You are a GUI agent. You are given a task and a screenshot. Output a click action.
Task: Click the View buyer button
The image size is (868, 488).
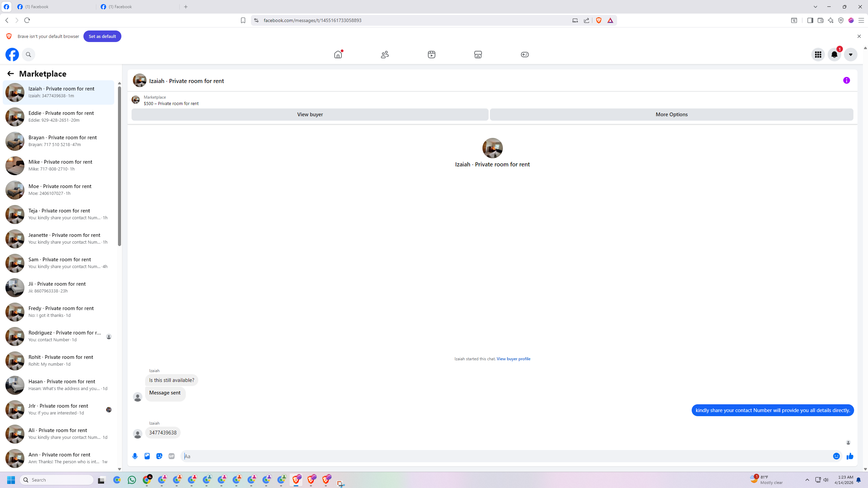310,115
